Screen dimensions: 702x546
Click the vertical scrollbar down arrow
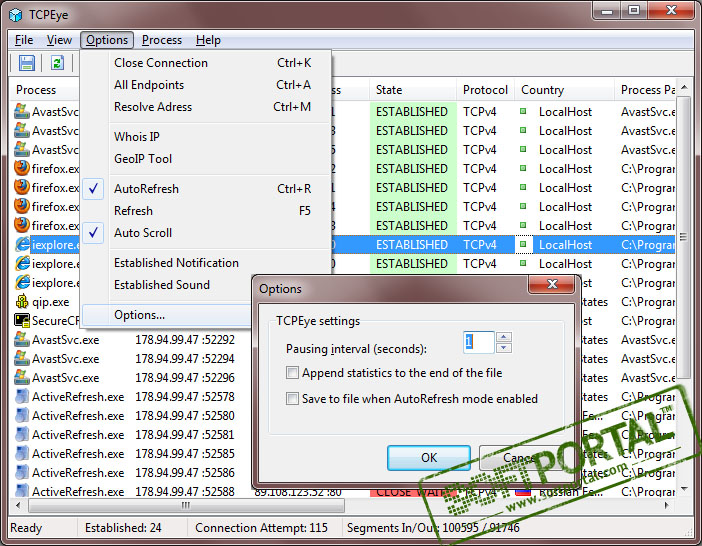pyautogui.click(x=684, y=490)
